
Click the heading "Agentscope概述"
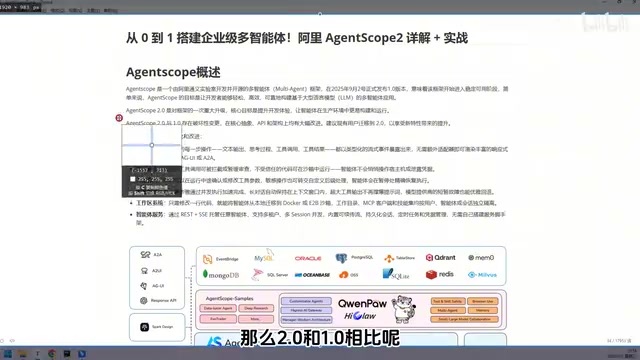(173, 72)
